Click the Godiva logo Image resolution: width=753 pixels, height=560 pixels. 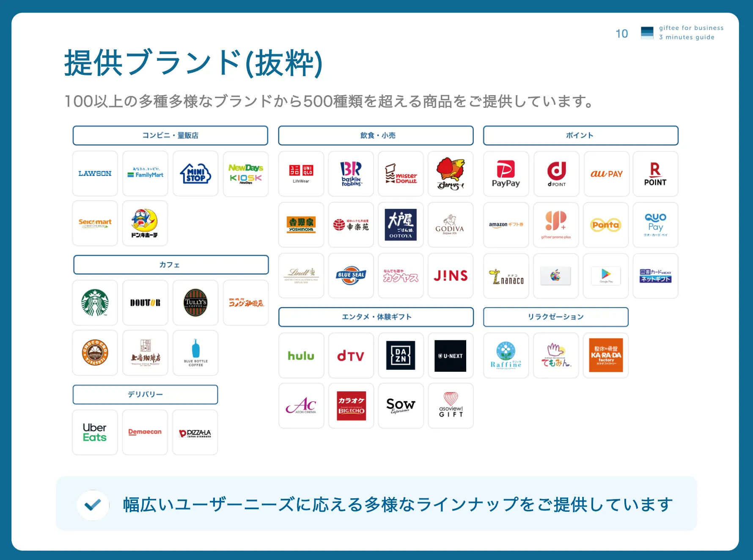click(450, 225)
